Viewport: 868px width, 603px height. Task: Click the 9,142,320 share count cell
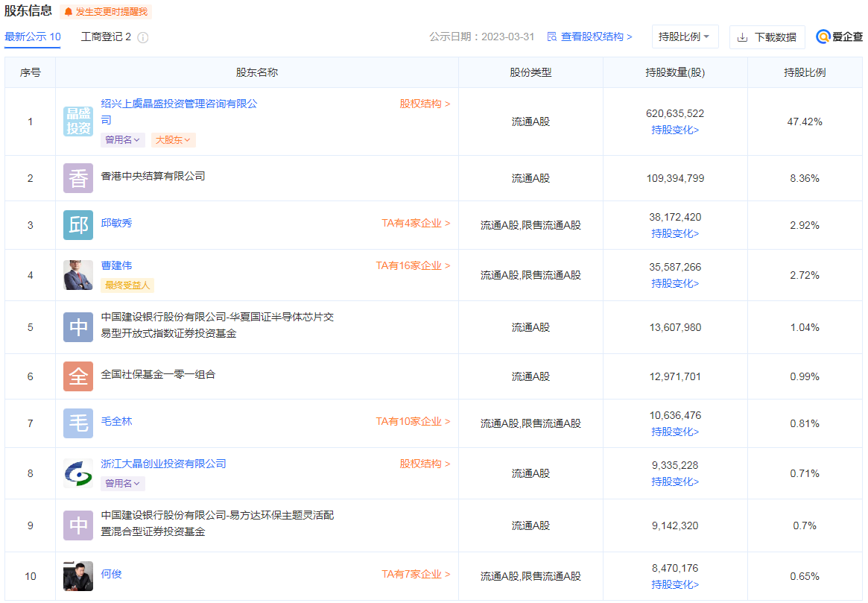click(x=675, y=525)
